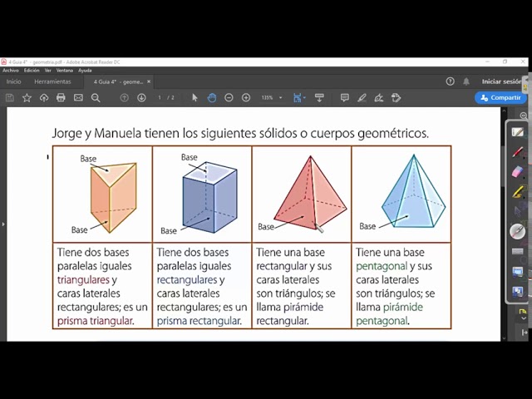The image size is (532, 399).
Task: Choose the Selection arrow tool
Action: click(195, 98)
